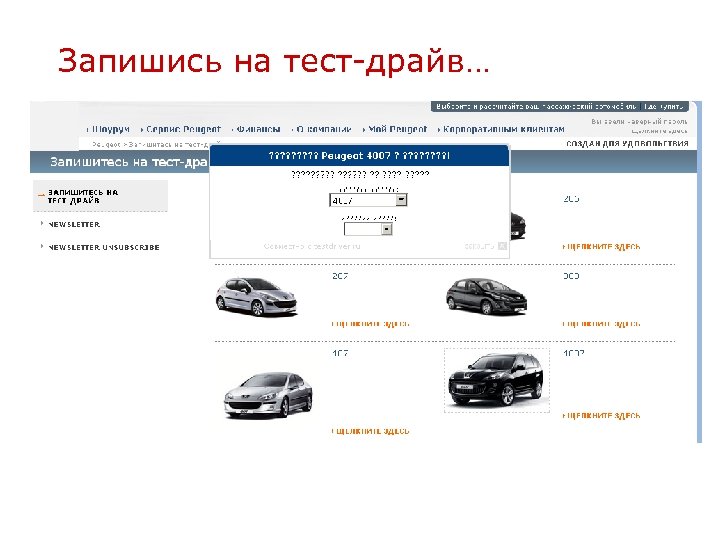Screen dimensions: 720x540
Task: Open the model dropdown showing 4007
Action: click(x=368, y=200)
